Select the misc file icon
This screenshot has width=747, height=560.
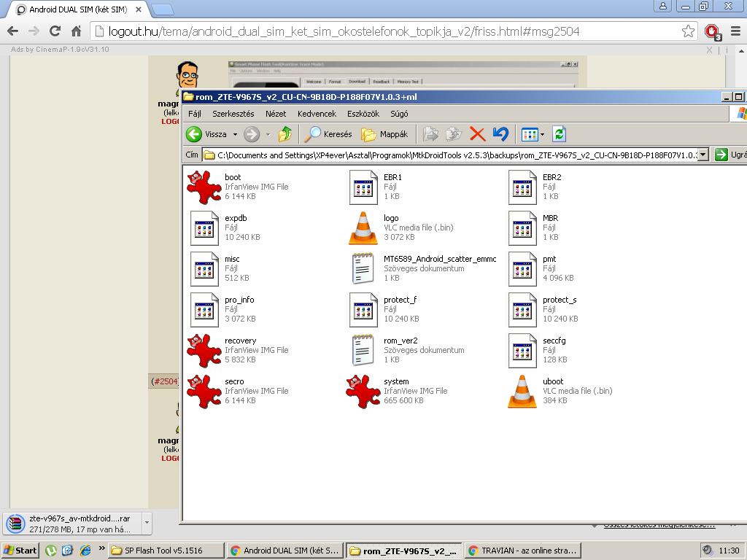click(204, 269)
